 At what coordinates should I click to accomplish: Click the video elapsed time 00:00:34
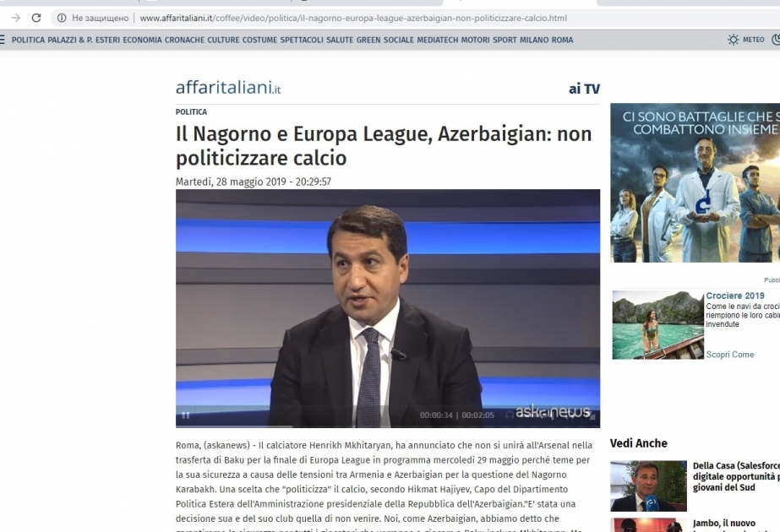click(436, 415)
